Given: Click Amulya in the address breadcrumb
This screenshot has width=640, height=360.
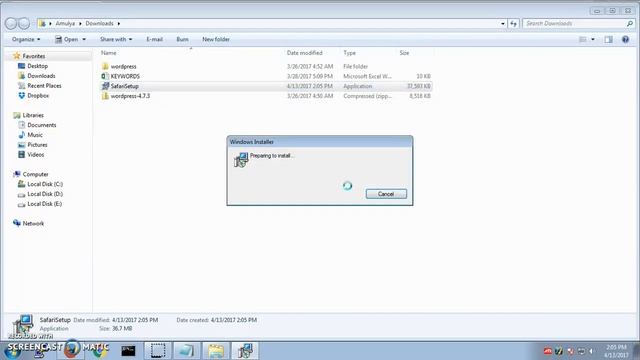Looking at the screenshot, I should (x=65, y=24).
